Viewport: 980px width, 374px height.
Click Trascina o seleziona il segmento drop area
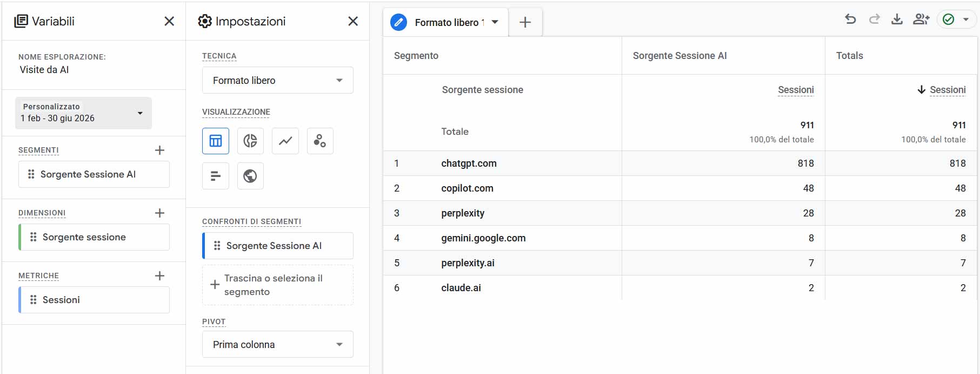(278, 285)
